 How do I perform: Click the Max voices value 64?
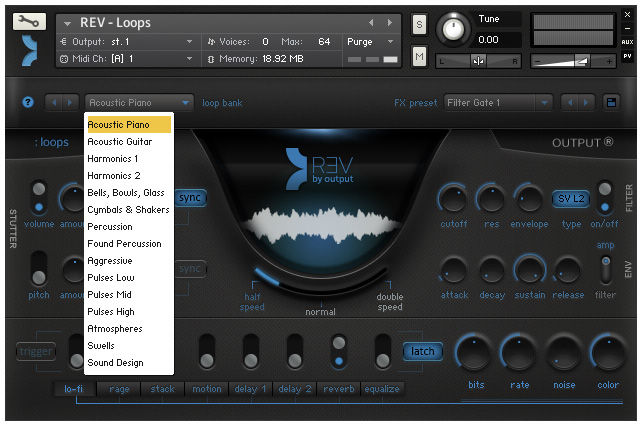coord(324,42)
